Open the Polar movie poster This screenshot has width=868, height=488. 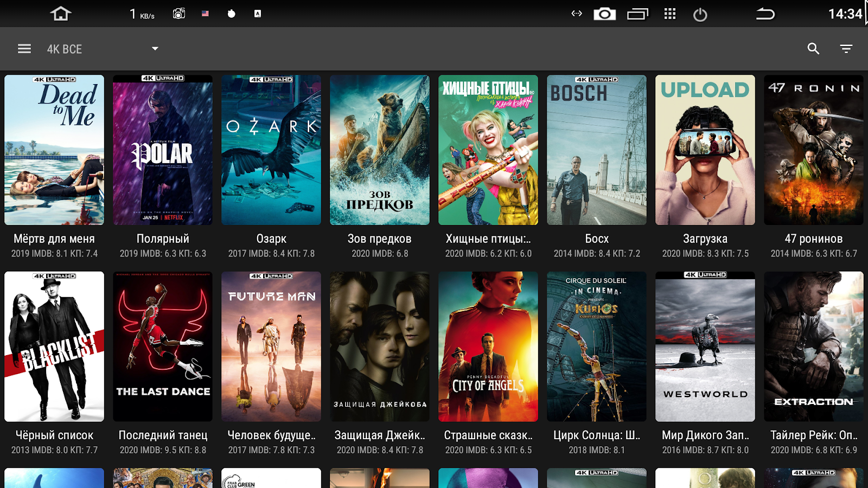click(x=163, y=150)
